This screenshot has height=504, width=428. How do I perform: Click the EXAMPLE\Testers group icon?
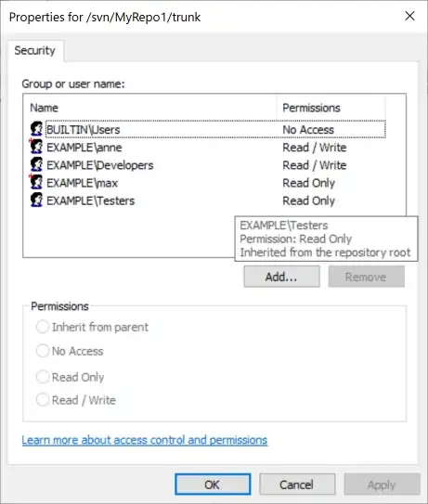[36, 200]
